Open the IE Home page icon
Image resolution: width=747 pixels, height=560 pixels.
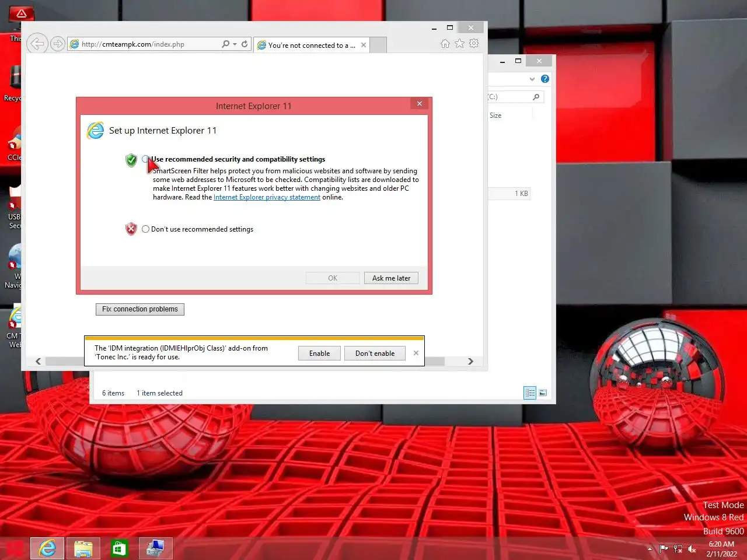pos(445,44)
